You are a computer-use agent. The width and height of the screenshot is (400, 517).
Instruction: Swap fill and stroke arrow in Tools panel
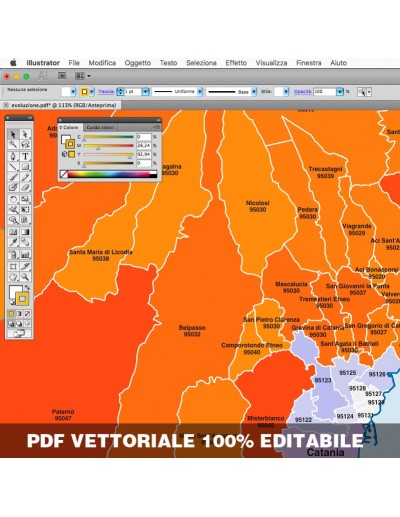27,287
